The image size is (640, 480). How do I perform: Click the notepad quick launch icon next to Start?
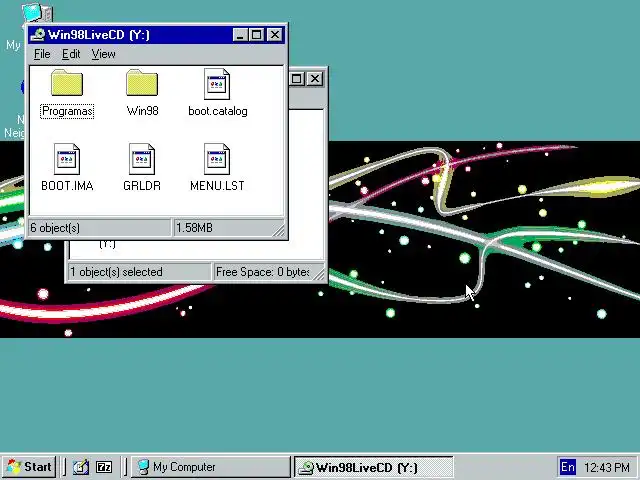point(81,467)
